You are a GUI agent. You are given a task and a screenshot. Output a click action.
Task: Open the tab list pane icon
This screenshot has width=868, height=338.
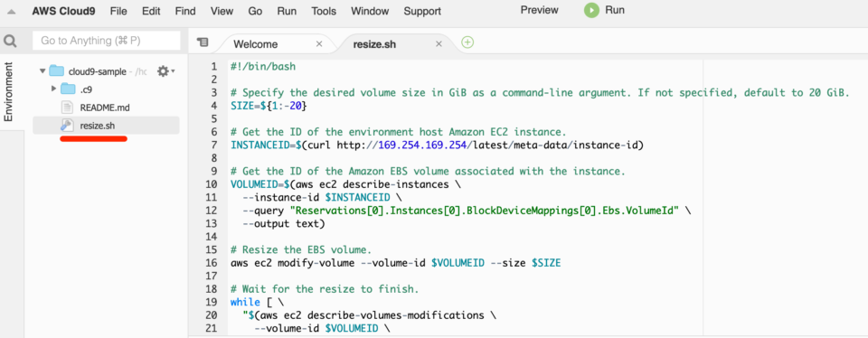(x=203, y=42)
